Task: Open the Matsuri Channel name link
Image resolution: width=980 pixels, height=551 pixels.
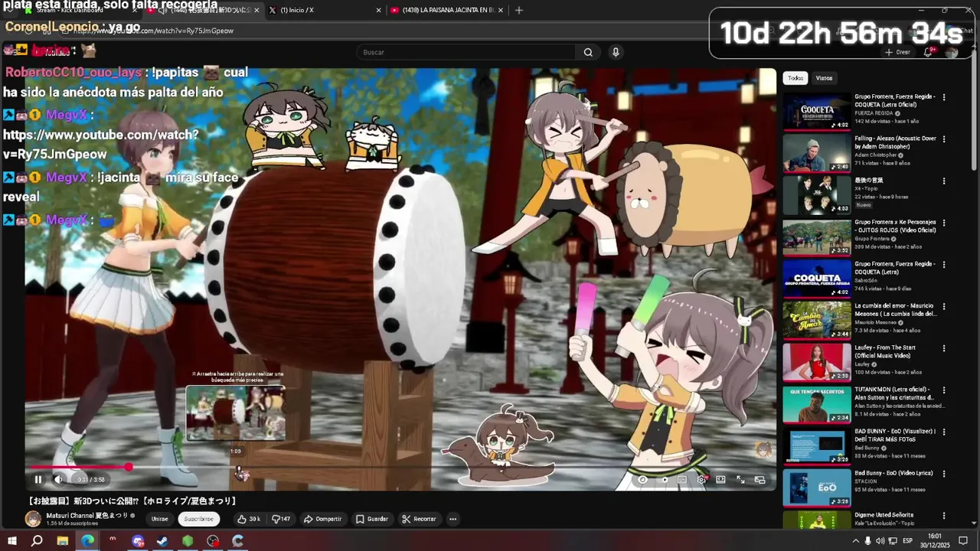Action: (87, 515)
